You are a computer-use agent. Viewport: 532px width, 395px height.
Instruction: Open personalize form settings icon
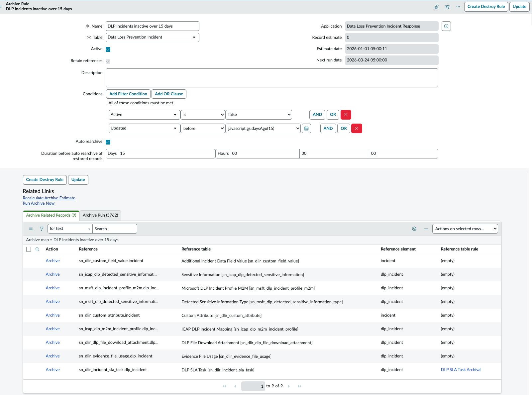[x=448, y=7]
